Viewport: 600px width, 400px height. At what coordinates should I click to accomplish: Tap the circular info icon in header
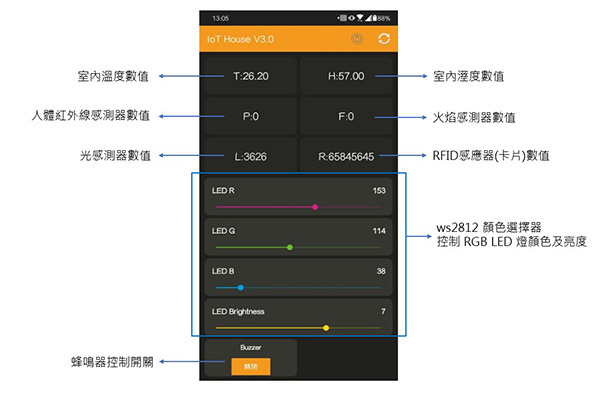(x=357, y=39)
